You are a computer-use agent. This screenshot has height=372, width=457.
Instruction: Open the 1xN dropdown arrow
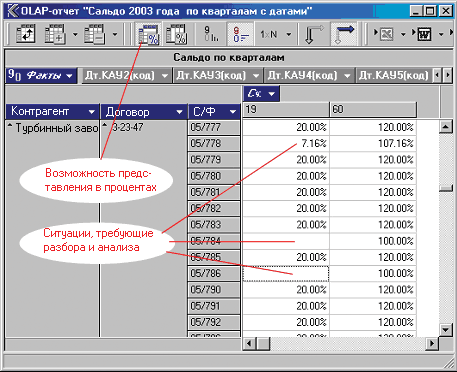289,34
